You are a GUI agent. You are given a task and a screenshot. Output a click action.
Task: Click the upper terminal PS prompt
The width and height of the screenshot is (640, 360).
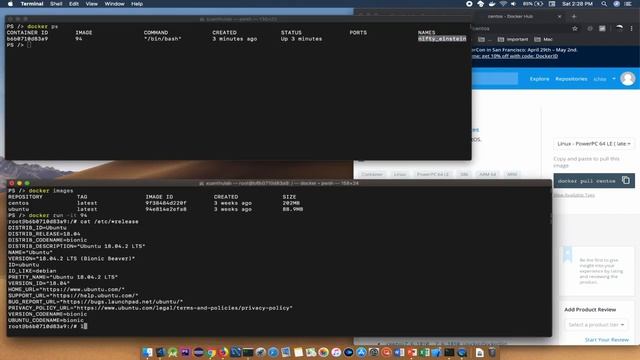pyautogui.click(x=15, y=45)
